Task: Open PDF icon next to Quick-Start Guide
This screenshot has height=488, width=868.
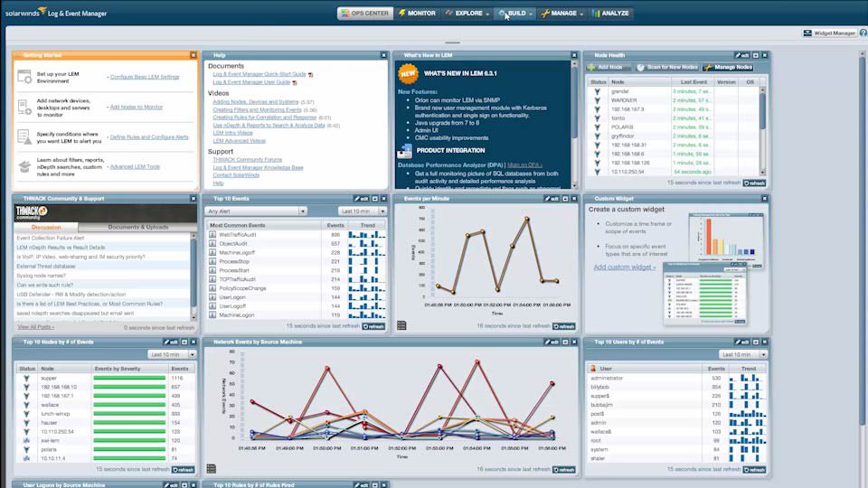Action: (310, 75)
